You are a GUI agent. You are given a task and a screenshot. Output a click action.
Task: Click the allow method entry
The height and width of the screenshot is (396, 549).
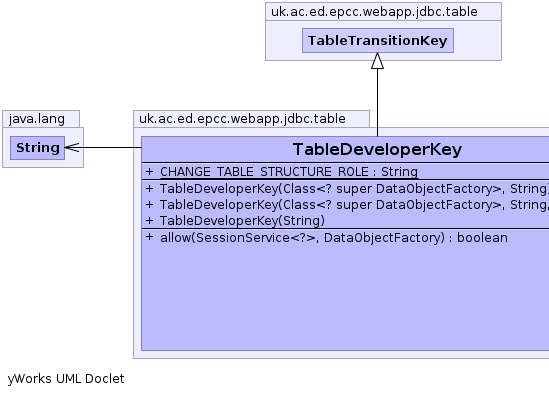point(334,238)
